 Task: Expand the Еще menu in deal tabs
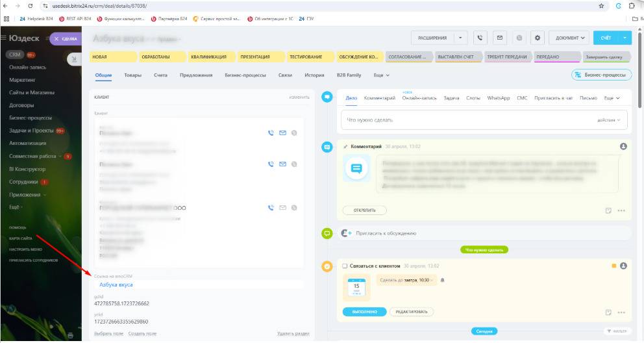(382, 75)
